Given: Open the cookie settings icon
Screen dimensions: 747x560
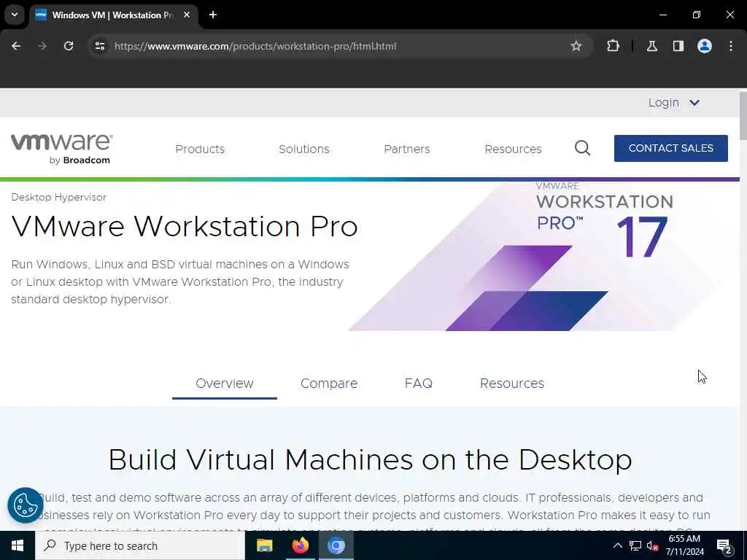Looking at the screenshot, I should (x=26, y=505).
